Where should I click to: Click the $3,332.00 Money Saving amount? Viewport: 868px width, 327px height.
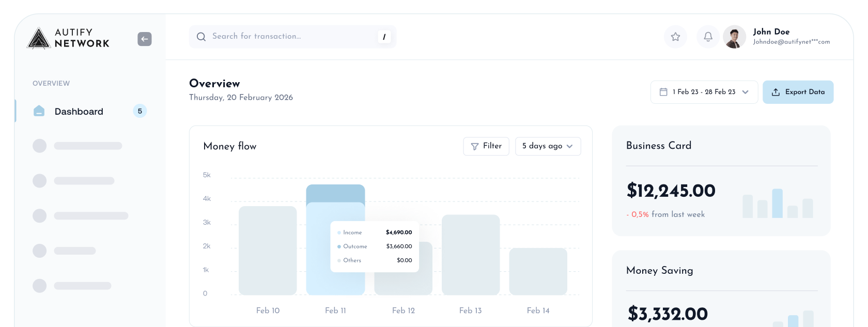(668, 314)
